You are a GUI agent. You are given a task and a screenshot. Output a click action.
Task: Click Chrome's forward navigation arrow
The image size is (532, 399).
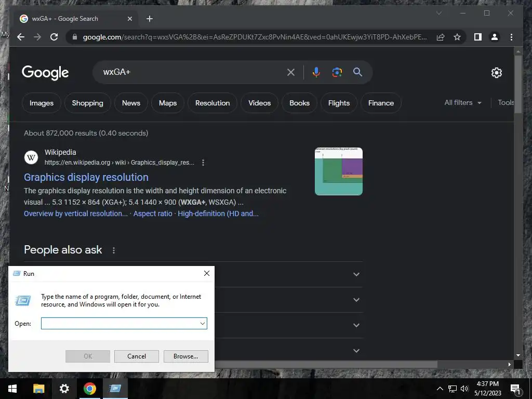tap(37, 37)
